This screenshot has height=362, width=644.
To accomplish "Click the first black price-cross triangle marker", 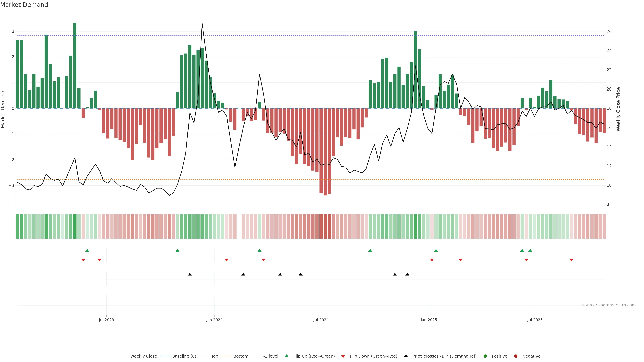I will click(190, 274).
